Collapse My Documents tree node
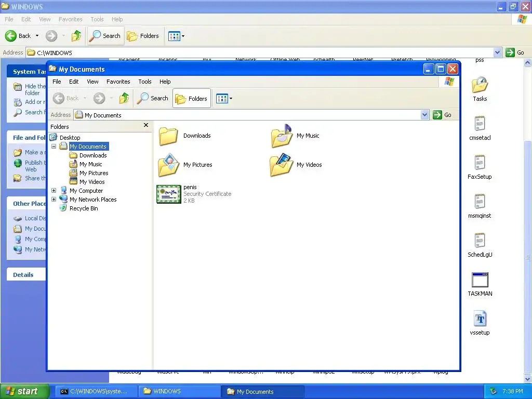The image size is (532, 399). [54, 146]
